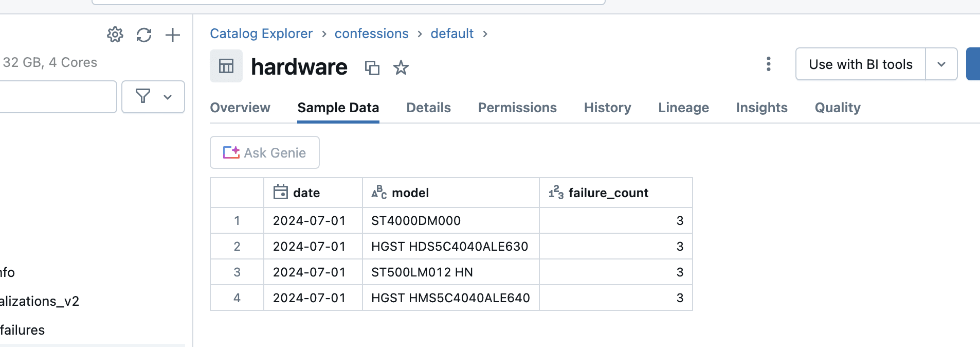Image resolution: width=980 pixels, height=347 pixels.
Task: Open the History tab
Action: tap(608, 108)
